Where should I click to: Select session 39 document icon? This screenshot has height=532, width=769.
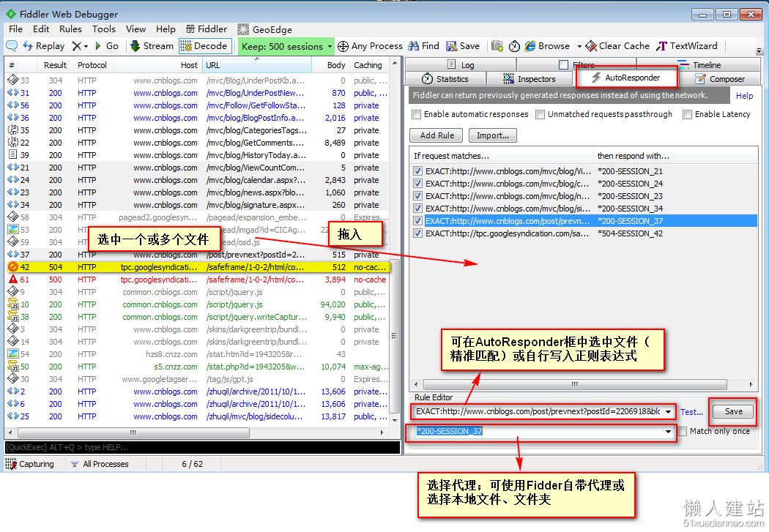pos(12,155)
